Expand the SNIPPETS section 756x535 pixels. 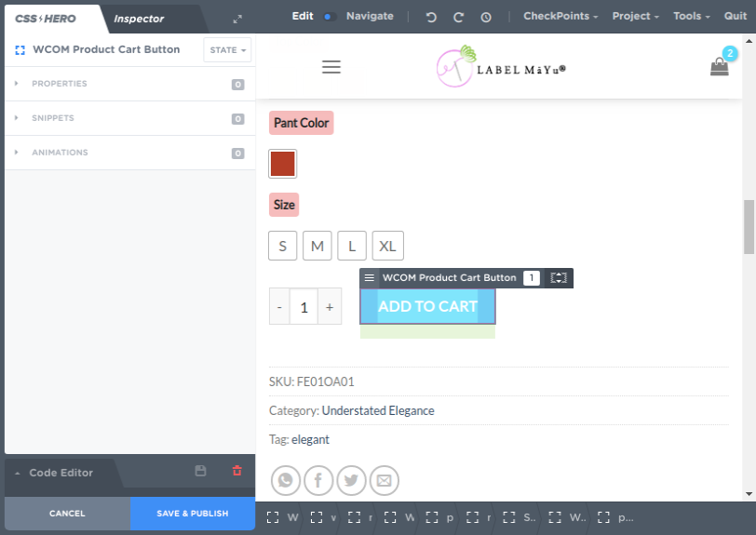point(129,118)
